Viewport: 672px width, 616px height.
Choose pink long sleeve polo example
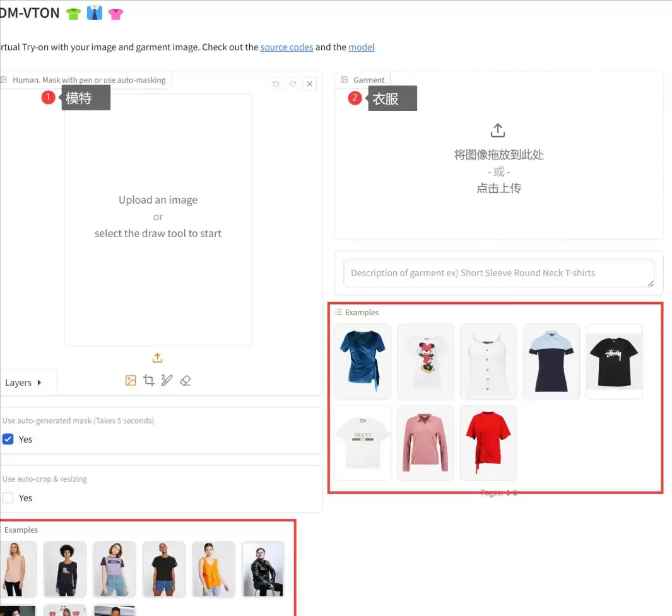425,443
